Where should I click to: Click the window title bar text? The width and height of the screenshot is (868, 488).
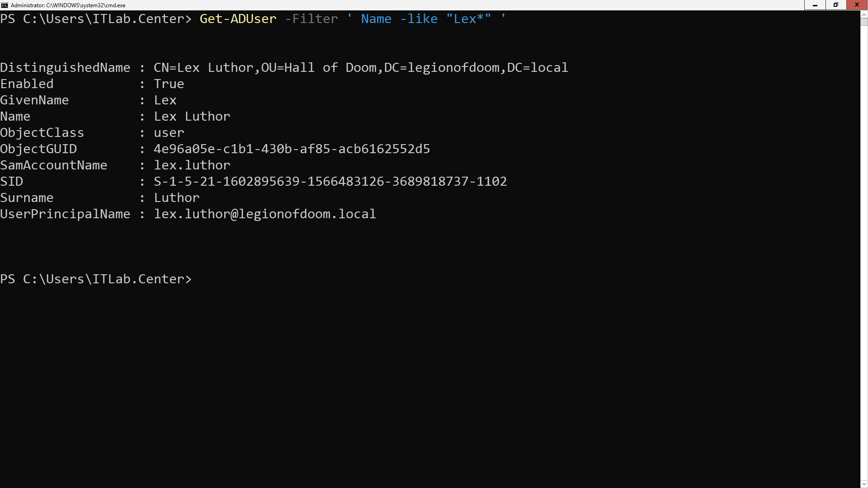pyautogui.click(x=68, y=5)
